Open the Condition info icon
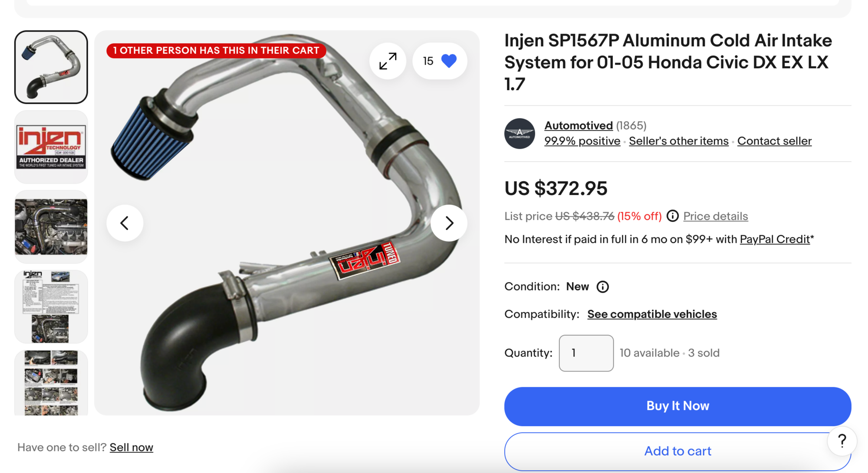 click(602, 287)
